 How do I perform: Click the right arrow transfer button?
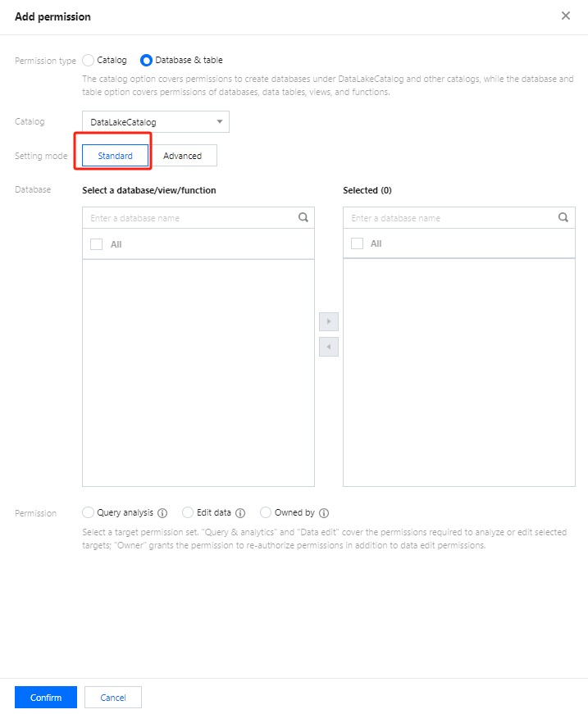pyautogui.click(x=329, y=322)
